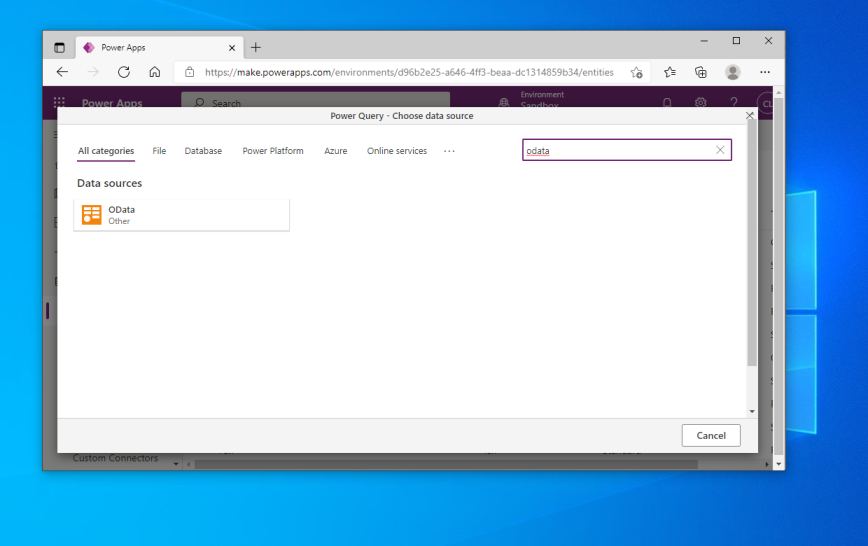Select the OData data source icon

(91, 215)
